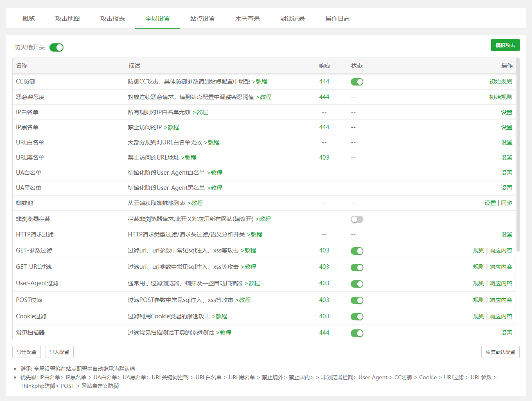Disable the POST过滤 toggle
Screen dimensions: 532x401
pos(357,300)
